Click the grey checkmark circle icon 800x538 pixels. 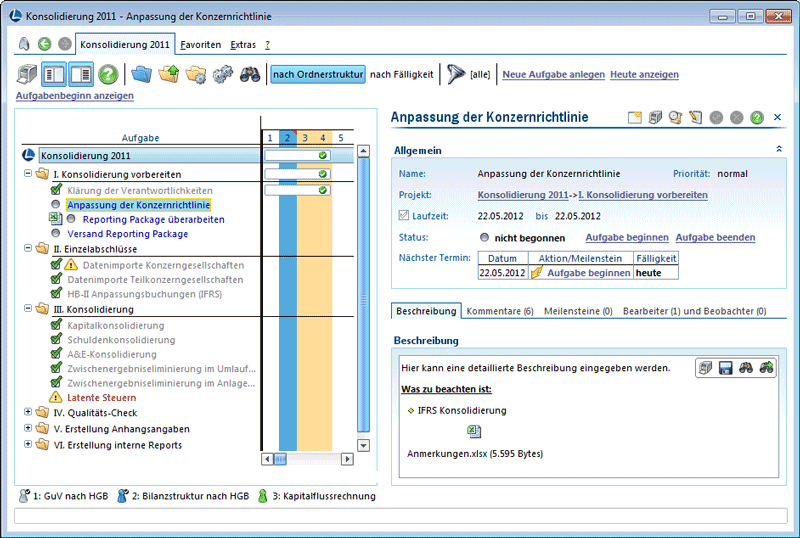(716, 117)
